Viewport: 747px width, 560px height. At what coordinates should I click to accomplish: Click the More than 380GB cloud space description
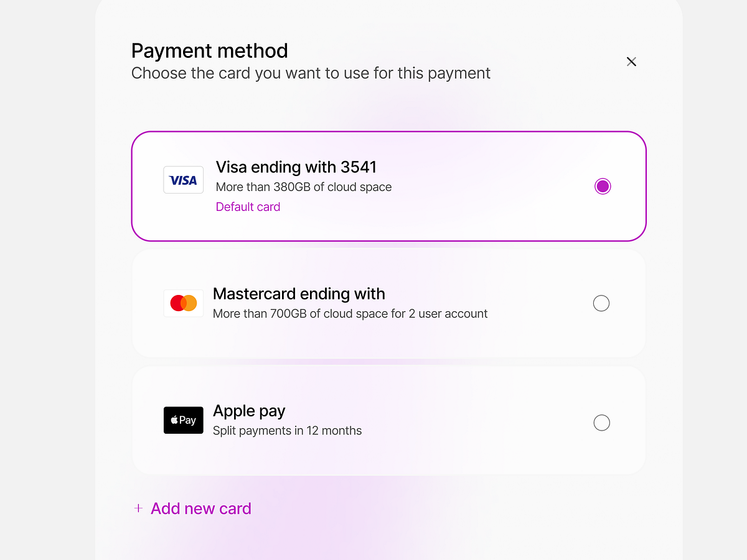[x=303, y=187]
